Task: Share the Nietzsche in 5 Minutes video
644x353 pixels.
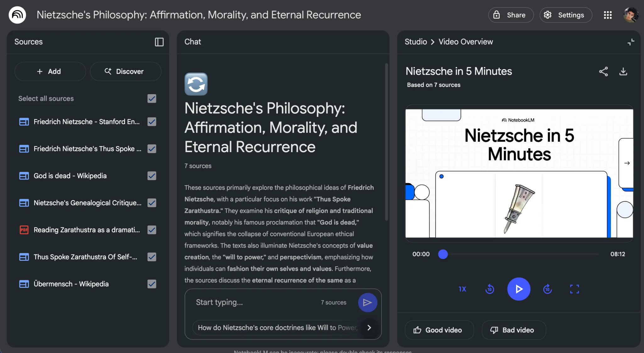Action: click(x=603, y=71)
